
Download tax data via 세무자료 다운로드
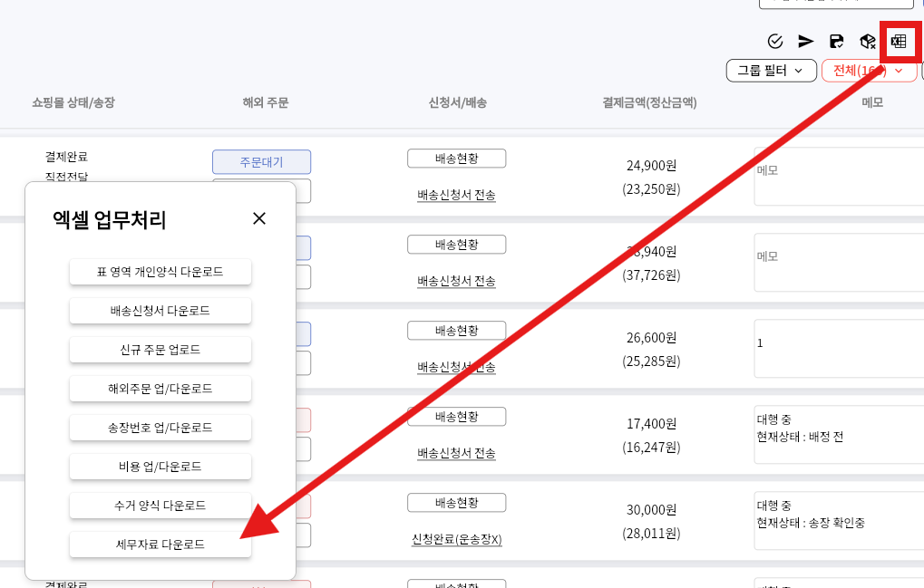coord(160,545)
